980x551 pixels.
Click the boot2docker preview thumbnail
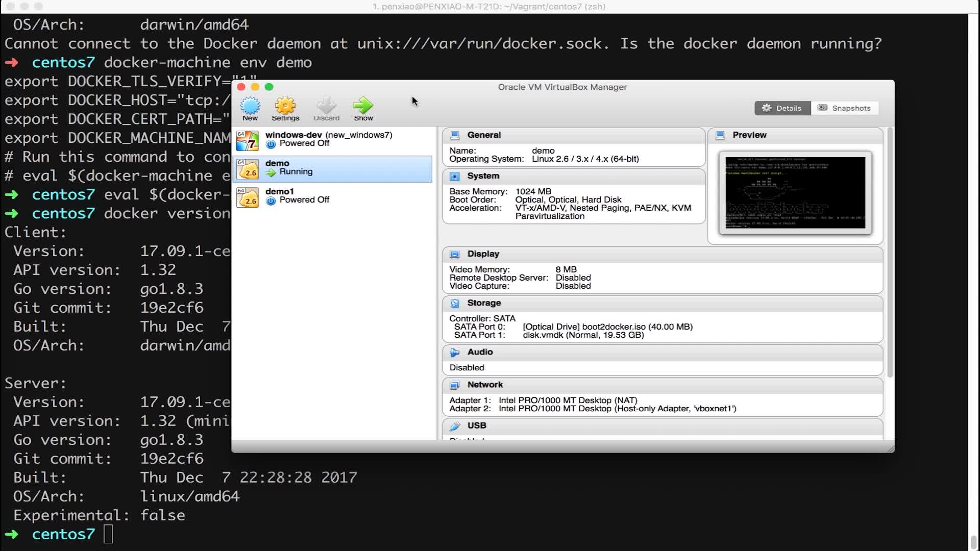click(x=795, y=193)
